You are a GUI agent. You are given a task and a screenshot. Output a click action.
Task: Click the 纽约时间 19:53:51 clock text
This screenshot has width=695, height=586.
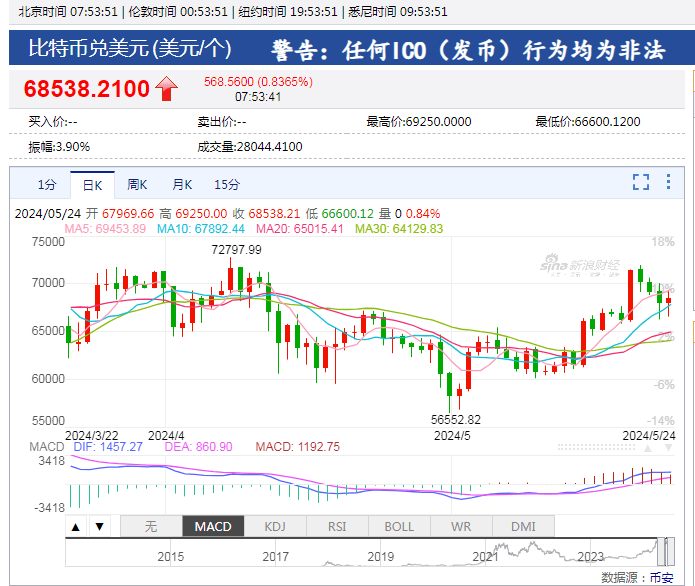pos(288,12)
